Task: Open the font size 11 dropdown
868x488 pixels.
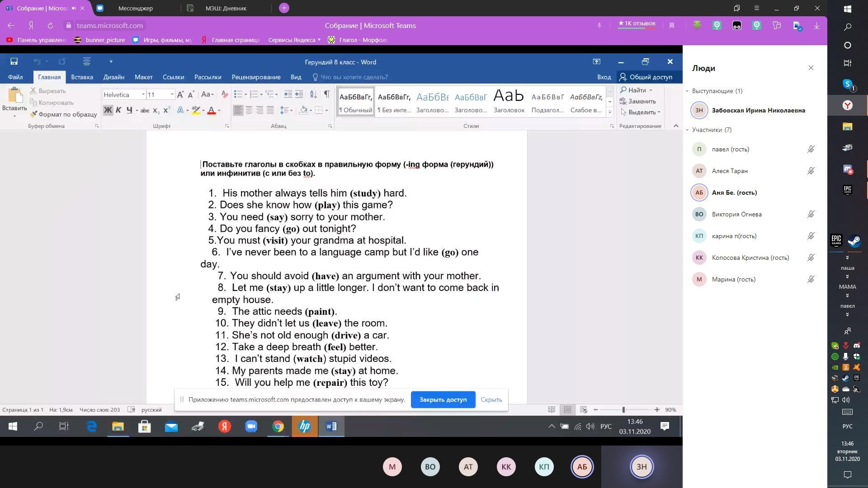Action: 172,94
